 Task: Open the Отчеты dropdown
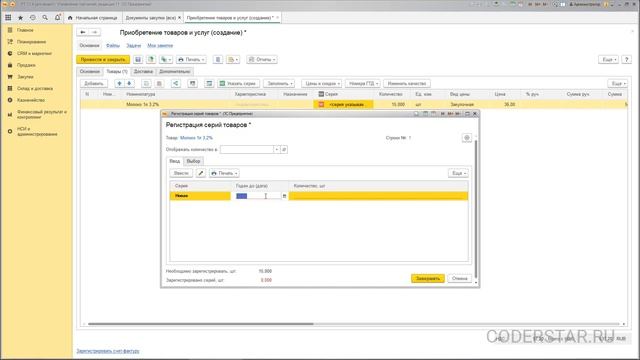(x=262, y=60)
